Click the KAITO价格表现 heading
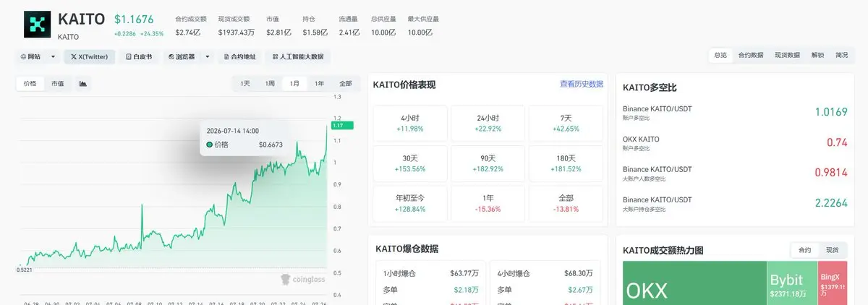 pos(404,85)
